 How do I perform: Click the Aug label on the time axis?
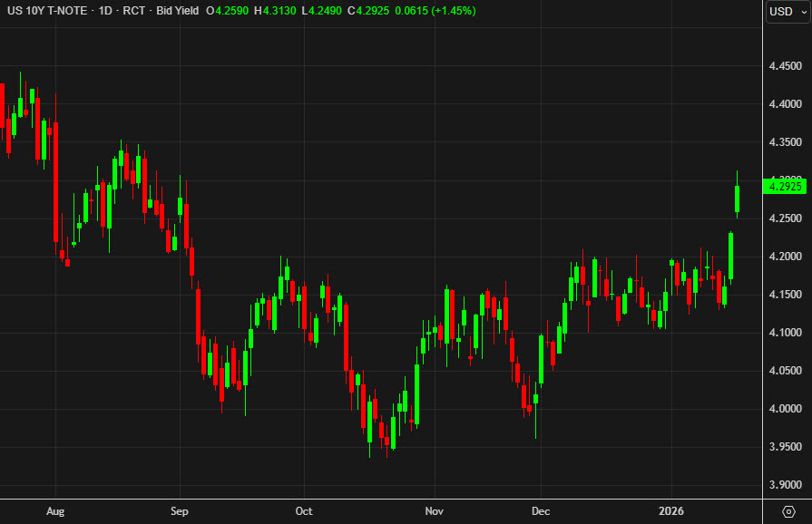click(56, 511)
